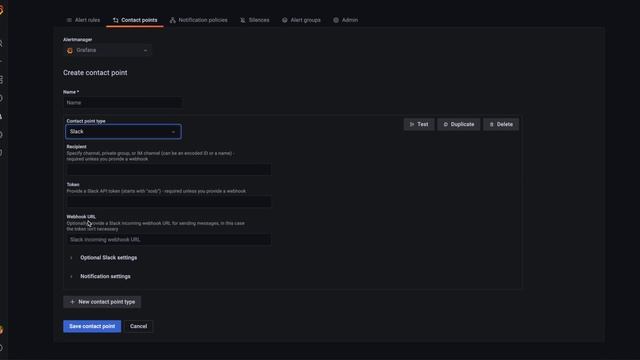640x360 pixels.
Task: Click the Contact point type dropdown arrow
Action: [x=173, y=132]
